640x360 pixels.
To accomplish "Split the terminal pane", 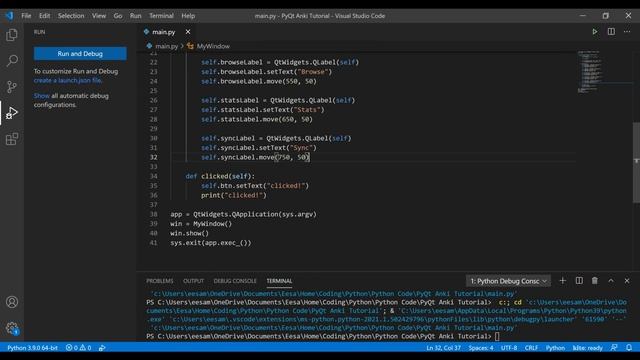I will 579,281.
